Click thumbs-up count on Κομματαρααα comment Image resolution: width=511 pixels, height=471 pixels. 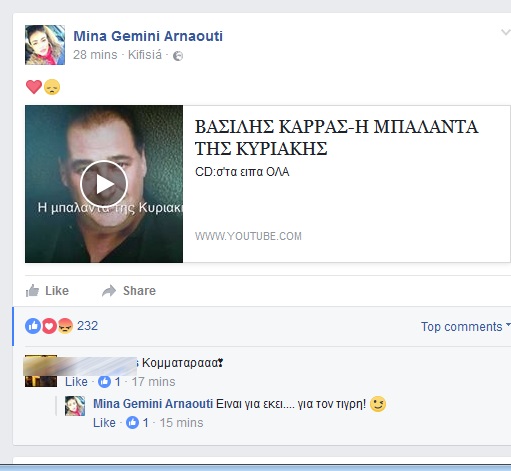point(109,382)
